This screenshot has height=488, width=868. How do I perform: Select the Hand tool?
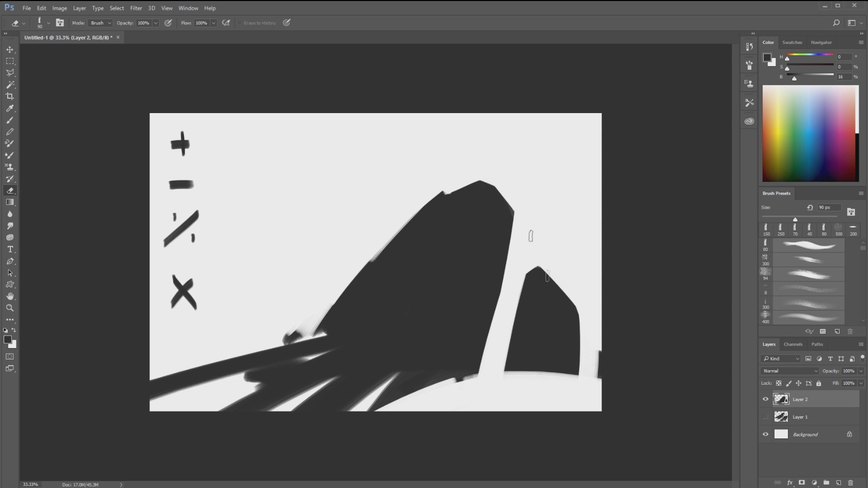pos(10,296)
